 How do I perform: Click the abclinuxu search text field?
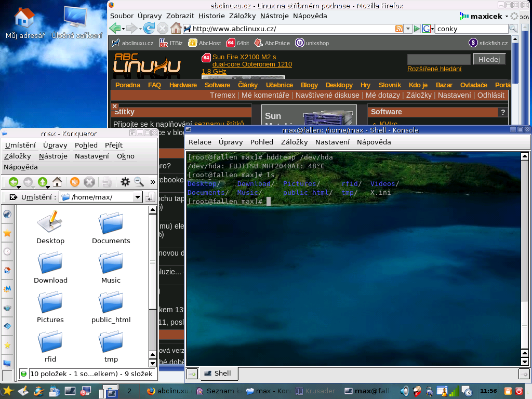click(x=438, y=59)
